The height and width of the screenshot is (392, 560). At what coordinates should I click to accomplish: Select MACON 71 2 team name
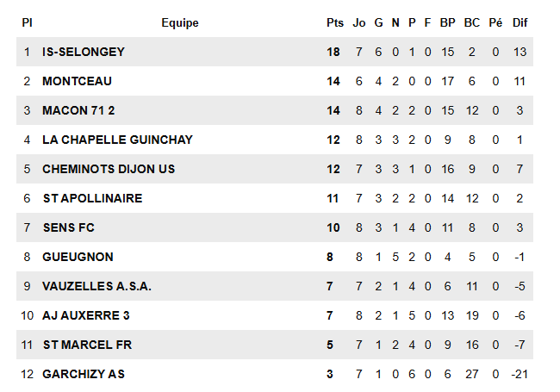tap(78, 110)
